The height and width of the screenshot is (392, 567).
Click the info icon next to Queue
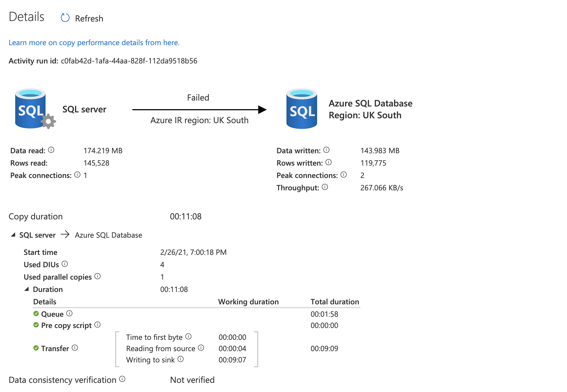point(69,313)
